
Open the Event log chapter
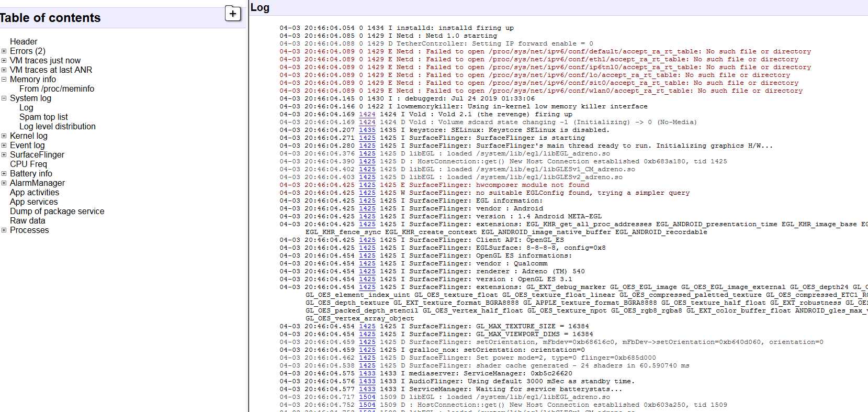tap(27, 145)
